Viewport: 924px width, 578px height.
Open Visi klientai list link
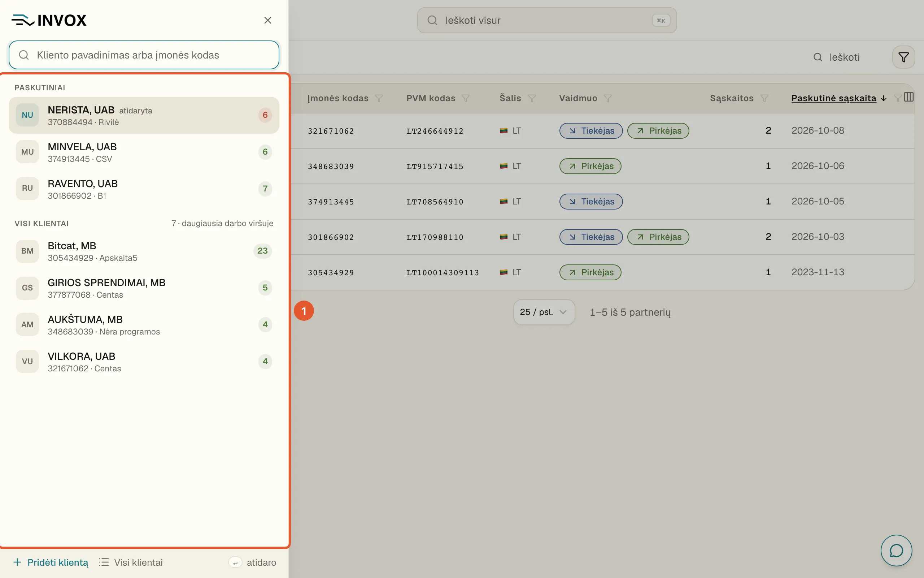pyautogui.click(x=131, y=562)
